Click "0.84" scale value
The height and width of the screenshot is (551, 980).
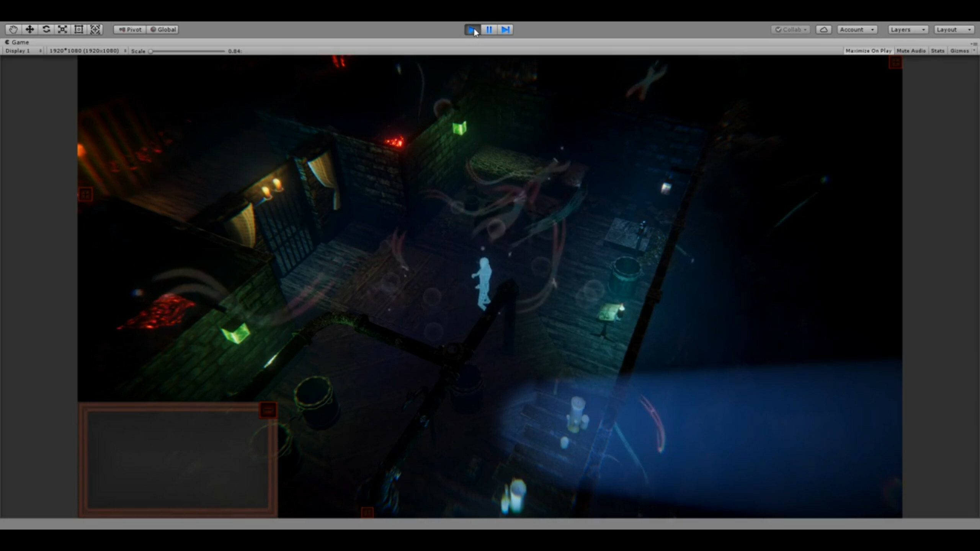coord(234,51)
